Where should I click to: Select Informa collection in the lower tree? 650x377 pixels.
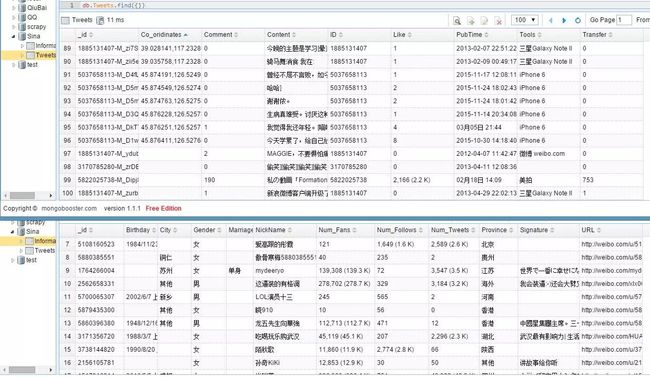[x=45, y=241]
